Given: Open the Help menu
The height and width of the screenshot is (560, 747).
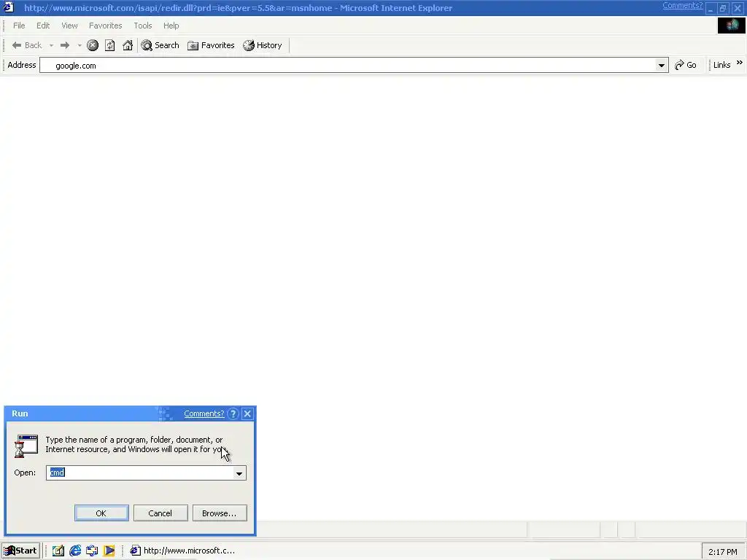Looking at the screenshot, I should point(171,26).
